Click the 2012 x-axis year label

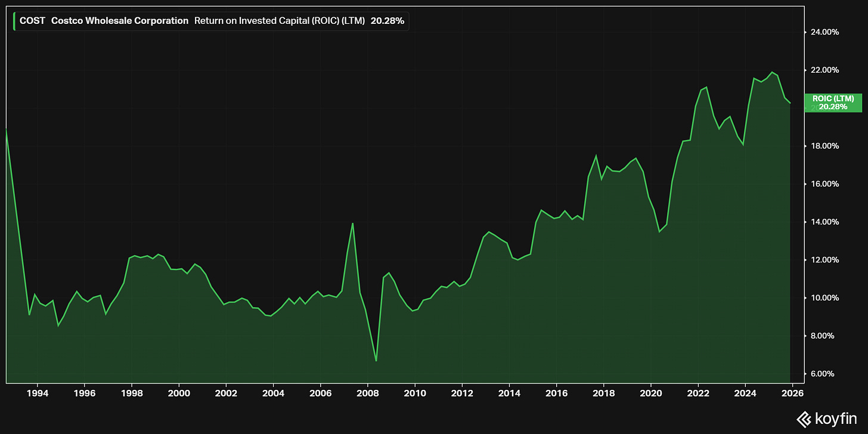[461, 393]
